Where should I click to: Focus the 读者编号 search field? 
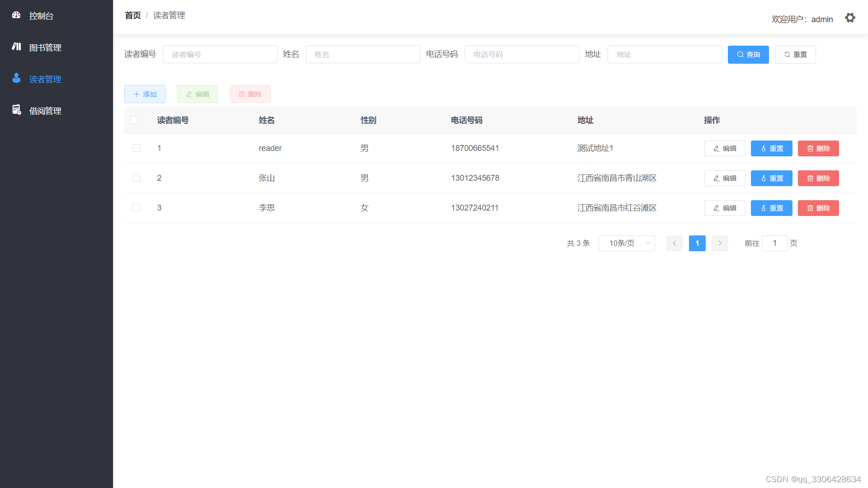tap(220, 54)
